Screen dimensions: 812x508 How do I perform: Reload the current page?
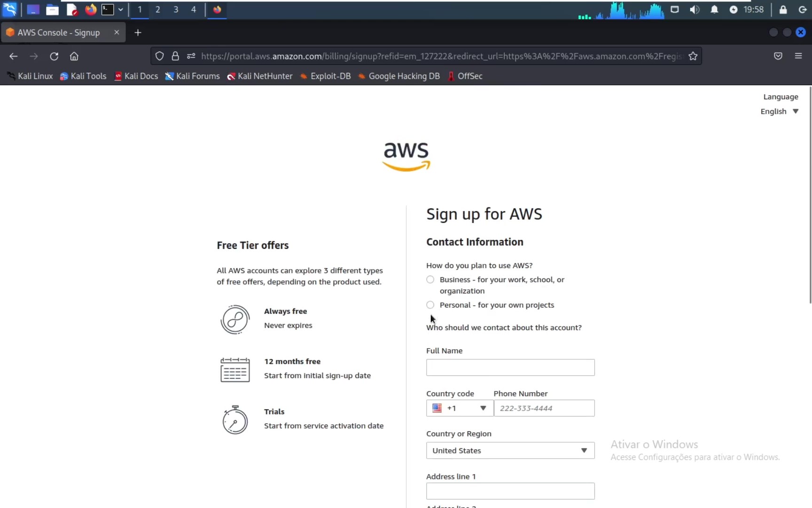pos(54,56)
